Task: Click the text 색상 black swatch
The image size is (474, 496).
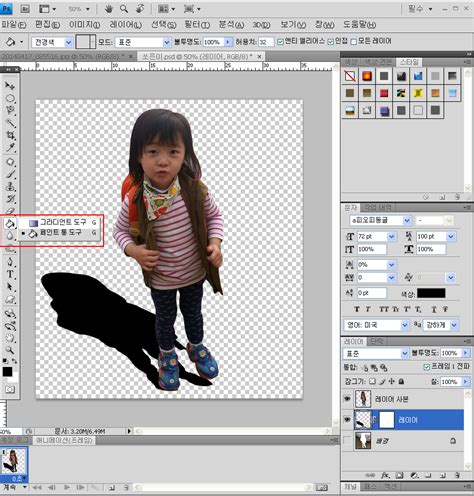Action: [x=431, y=293]
